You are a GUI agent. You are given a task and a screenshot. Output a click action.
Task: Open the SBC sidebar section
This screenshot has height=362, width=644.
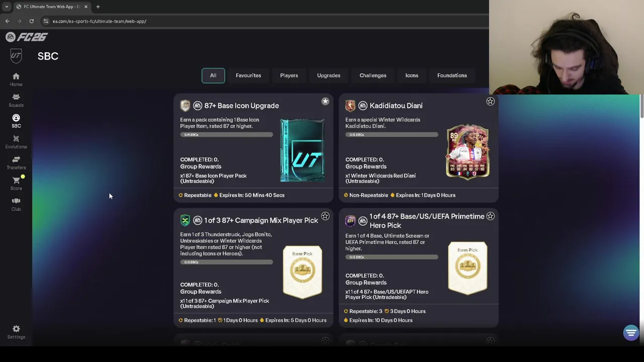coord(16,121)
